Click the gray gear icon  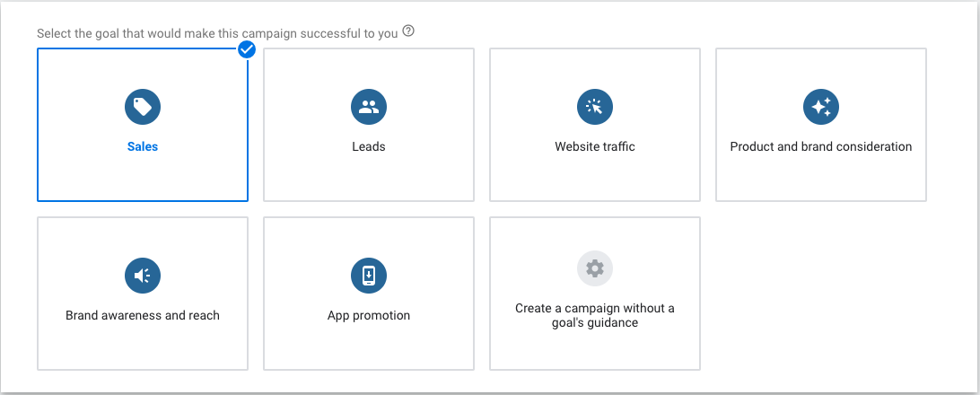594,268
